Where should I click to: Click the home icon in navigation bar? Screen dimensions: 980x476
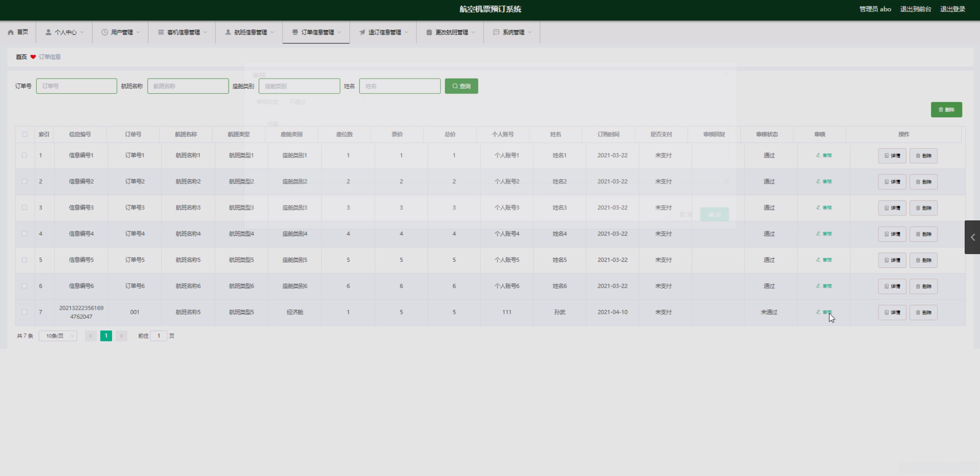tap(11, 32)
